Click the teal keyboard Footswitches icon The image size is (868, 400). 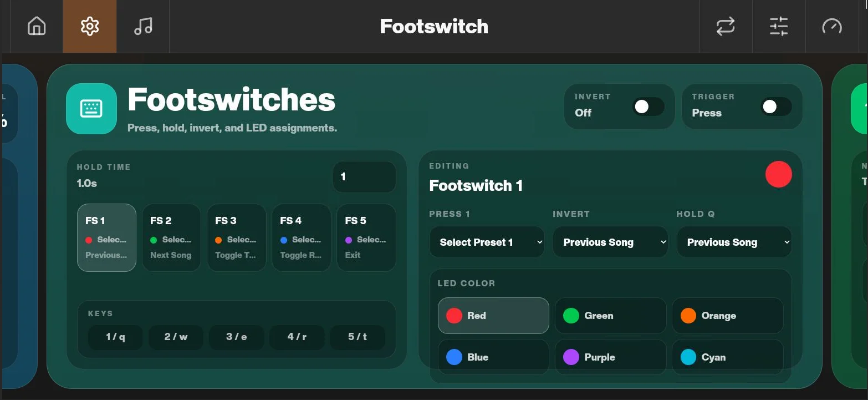(91, 109)
